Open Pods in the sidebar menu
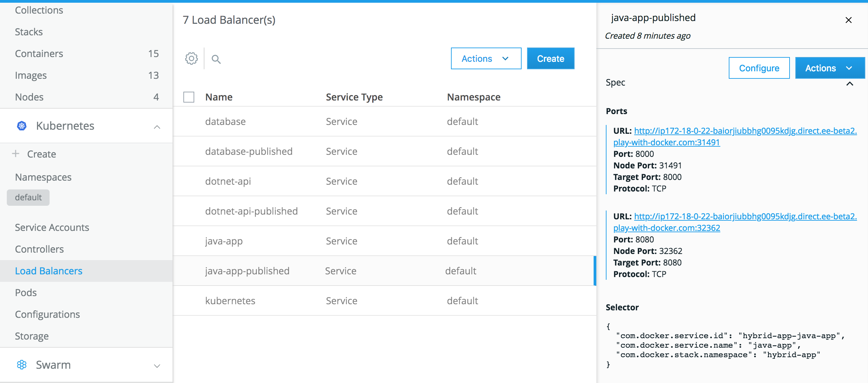Viewport: 868px width, 383px height. click(26, 293)
